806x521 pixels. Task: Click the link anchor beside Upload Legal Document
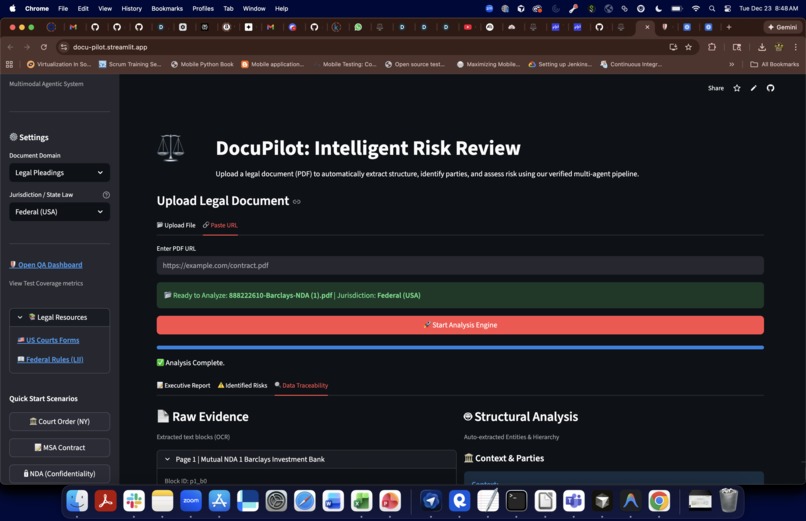[297, 201]
